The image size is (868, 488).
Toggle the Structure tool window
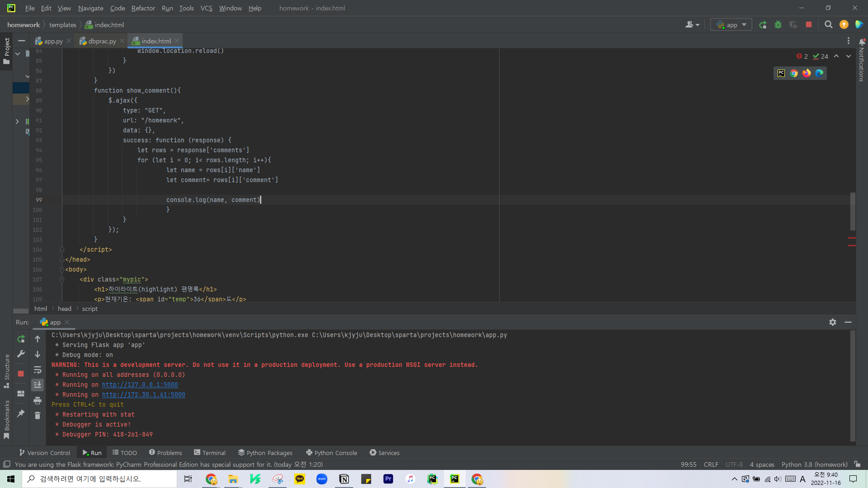pos(7,371)
